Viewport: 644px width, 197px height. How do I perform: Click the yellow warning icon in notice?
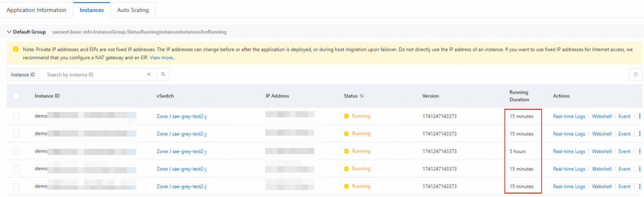(x=16, y=49)
